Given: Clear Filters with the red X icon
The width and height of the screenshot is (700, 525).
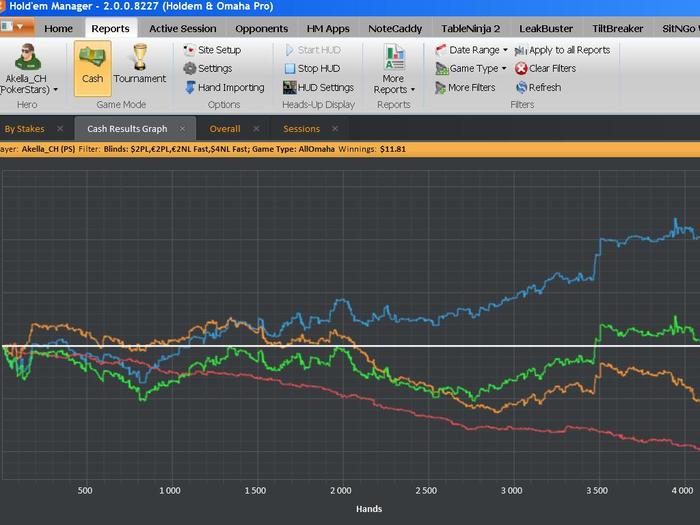Looking at the screenshot, I should [x=521, y=68].
